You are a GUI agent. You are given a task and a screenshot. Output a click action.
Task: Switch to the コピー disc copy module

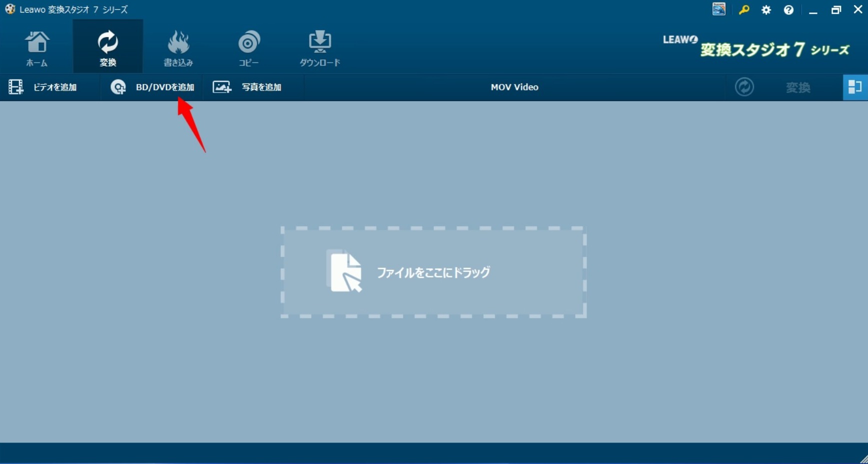[x=249, y=48]
